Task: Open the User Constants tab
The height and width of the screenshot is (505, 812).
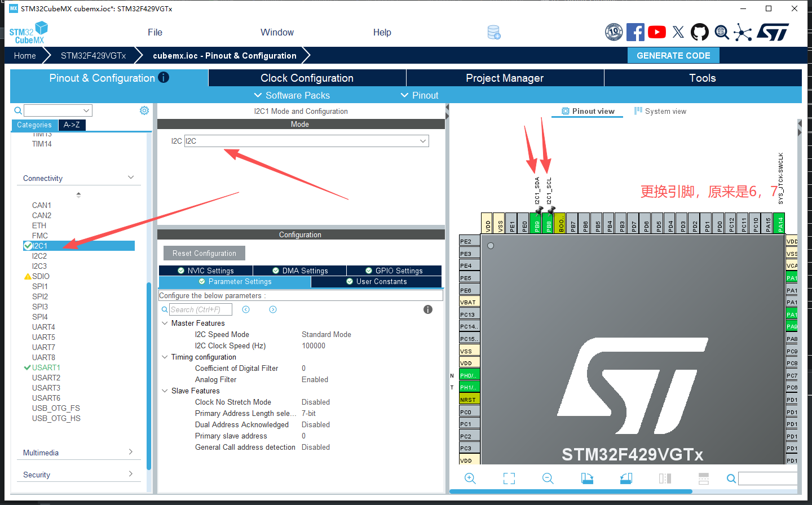Action: click(376, 281)
